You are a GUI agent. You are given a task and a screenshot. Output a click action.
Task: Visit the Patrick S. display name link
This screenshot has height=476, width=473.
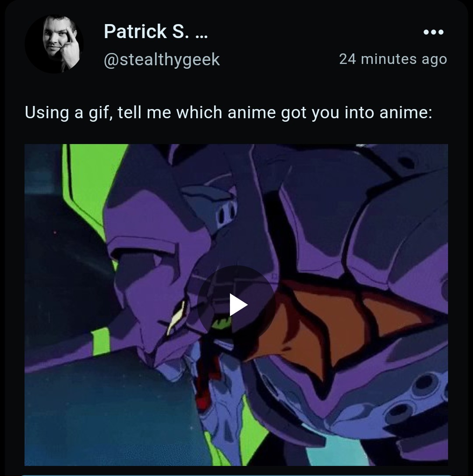(156, 31)
